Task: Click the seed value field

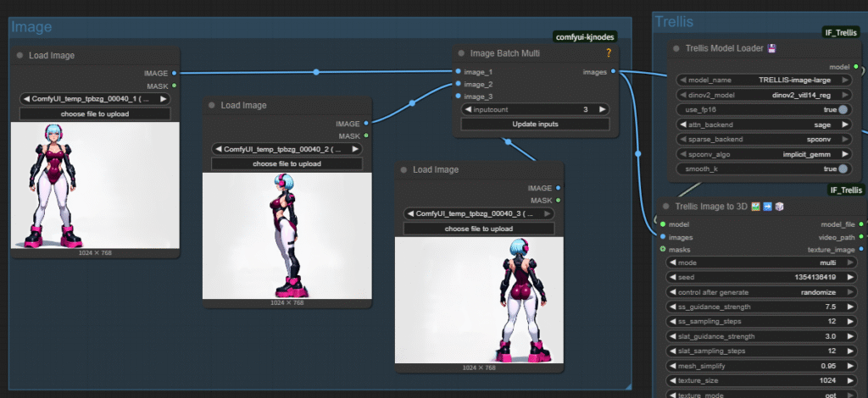Action: pos(761,277)
